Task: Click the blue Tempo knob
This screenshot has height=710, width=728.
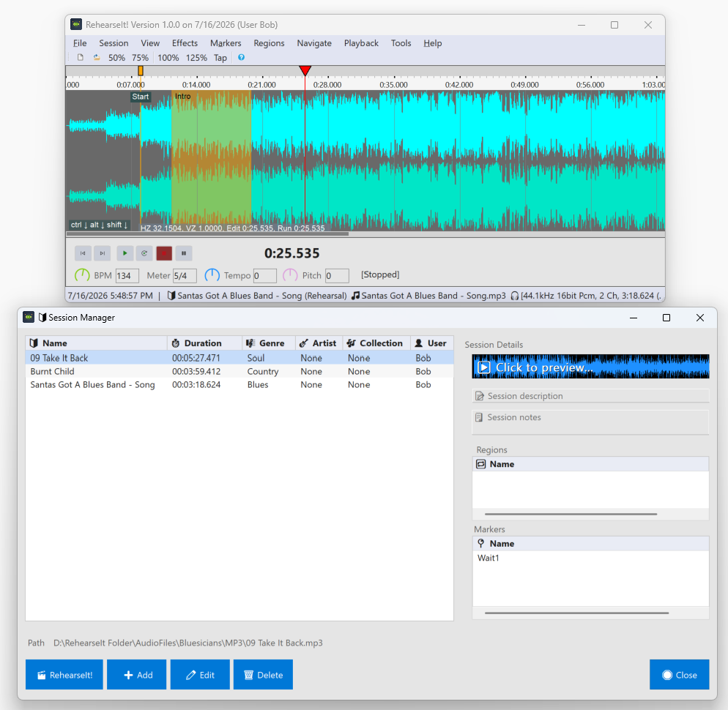Action: 212,275
